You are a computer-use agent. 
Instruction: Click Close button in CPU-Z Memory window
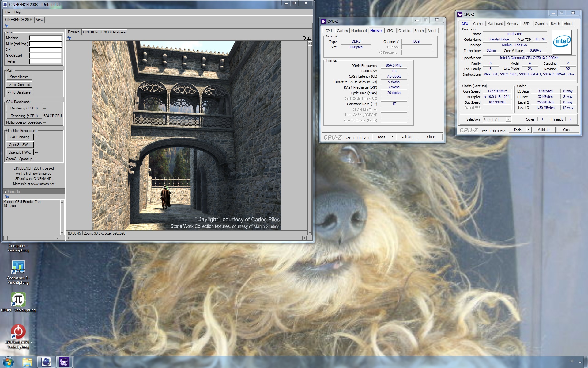coord(431,137)
